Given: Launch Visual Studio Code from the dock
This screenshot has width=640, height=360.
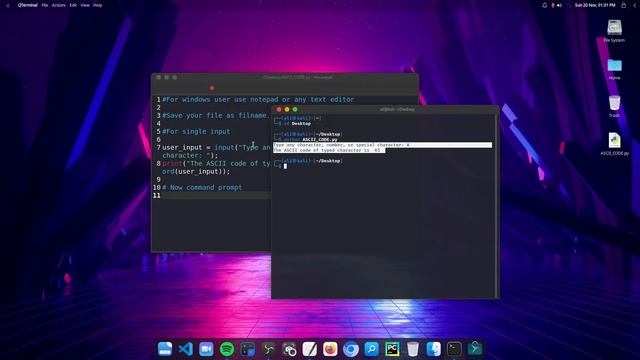Looking at the screenshot, I should pyautogui.click(x=186, y=349).
